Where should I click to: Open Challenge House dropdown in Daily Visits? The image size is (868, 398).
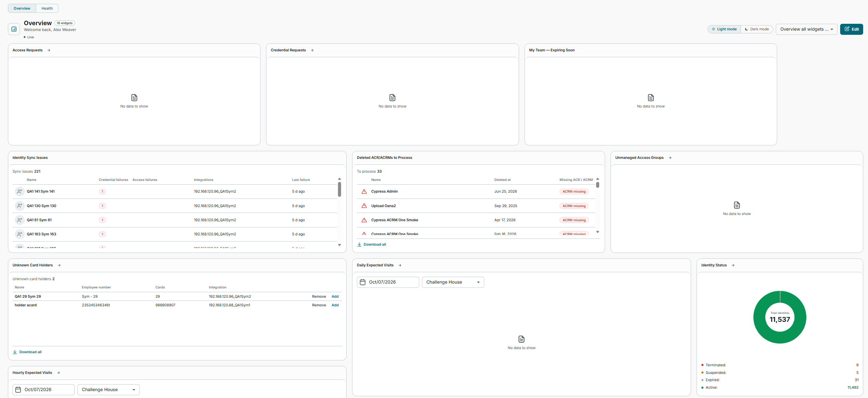click(x=453, y=282)
